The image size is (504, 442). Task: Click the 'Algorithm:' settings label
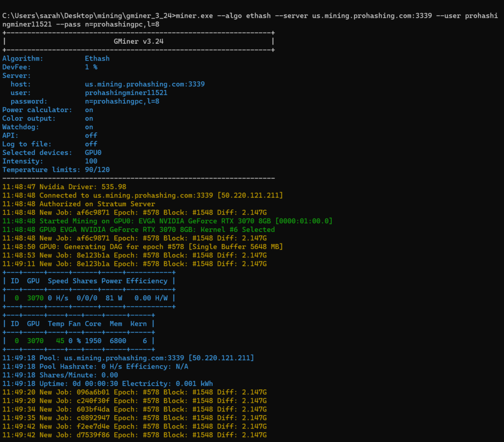pos(23,59)
